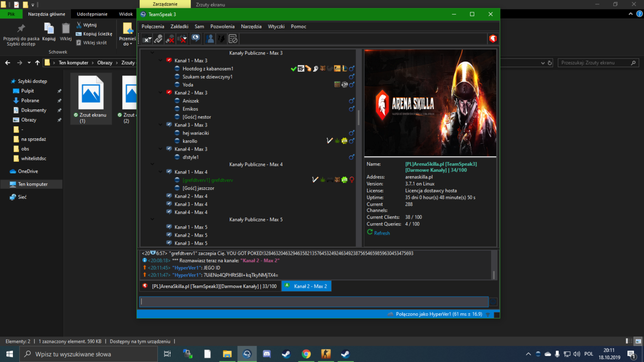This screenshot has width=644, height=362.
Task: Open CS:GO icon on the taskbar
Action: (x=326, y=354)
